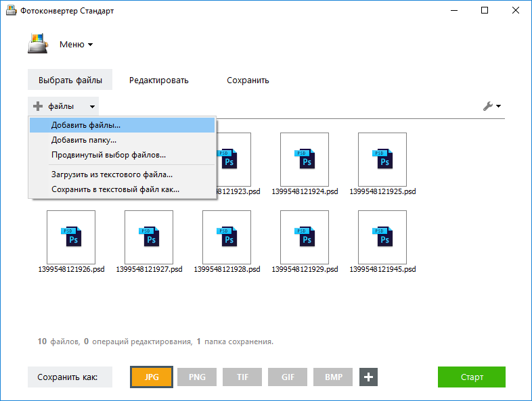Maximize the Фотоконвертер window
Image resolution: width=532 pixels, height=401 pixels.
pyautogui.click(x=485, y=11)
